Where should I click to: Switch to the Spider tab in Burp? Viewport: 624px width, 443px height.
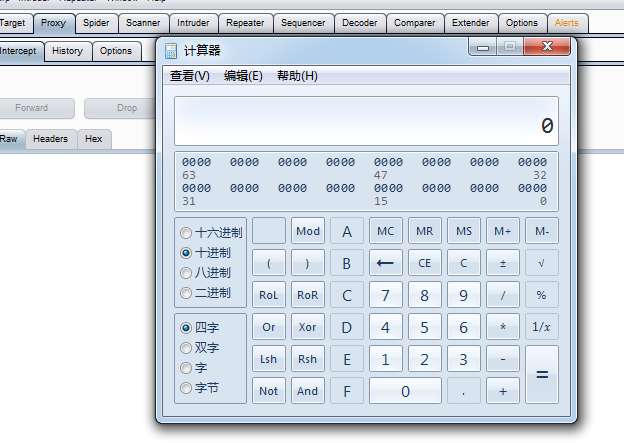(96, 23)
